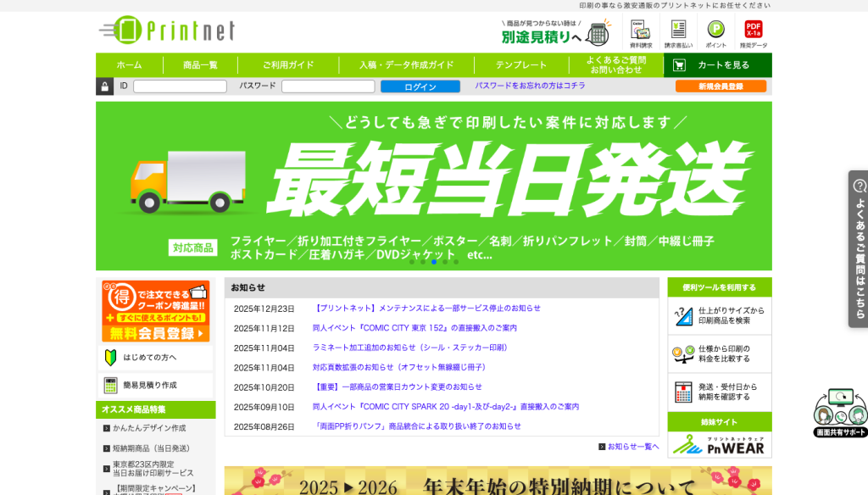Open the パスワードをお忘れの方はコチラ link
This screenshot has width=868, height=495.
[x=530, y=86]
